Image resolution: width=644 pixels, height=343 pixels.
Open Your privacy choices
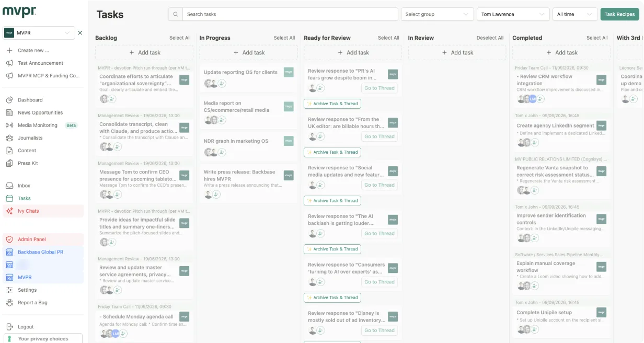click(x=43, y=339)
